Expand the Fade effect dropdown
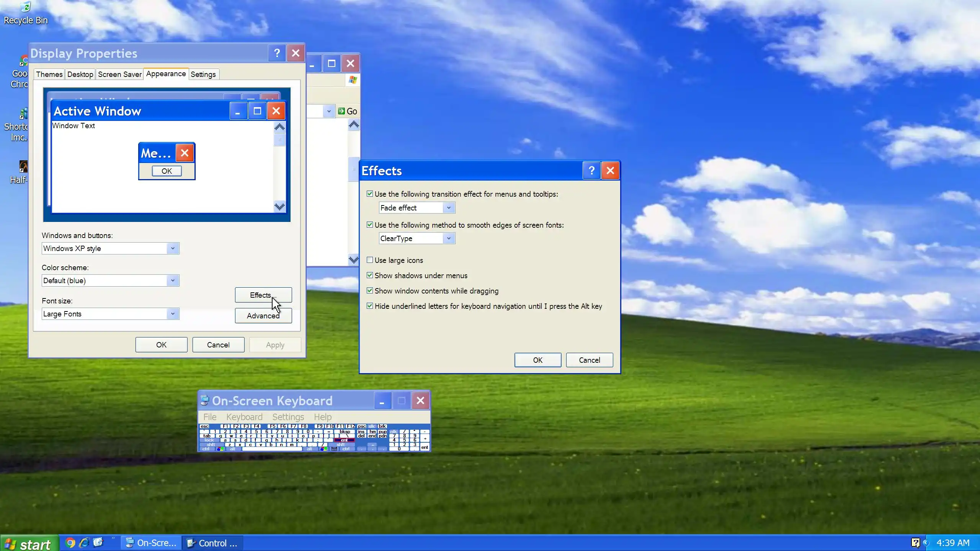This screenshot has height=551, width=980. (x=449, y=208)
